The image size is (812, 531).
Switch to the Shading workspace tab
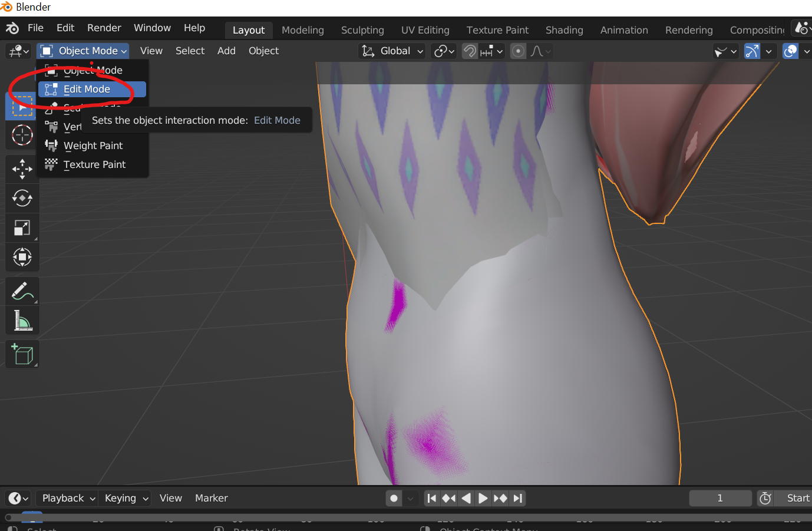[565, 30]
